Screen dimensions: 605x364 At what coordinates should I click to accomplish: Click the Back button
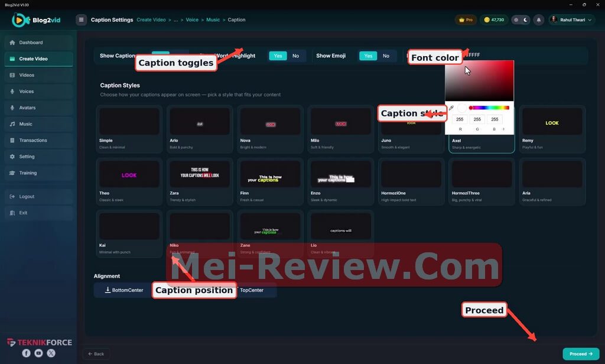pyautogui.click(x=96, y=353)
